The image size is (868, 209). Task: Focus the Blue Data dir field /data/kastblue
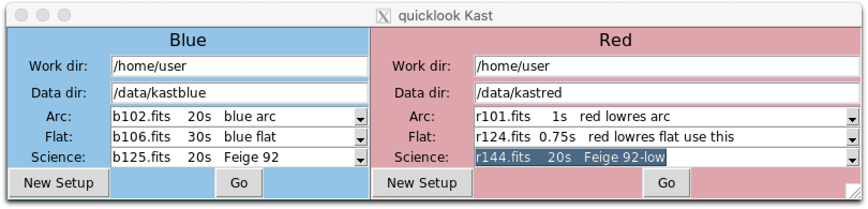[x=239, y=93]
